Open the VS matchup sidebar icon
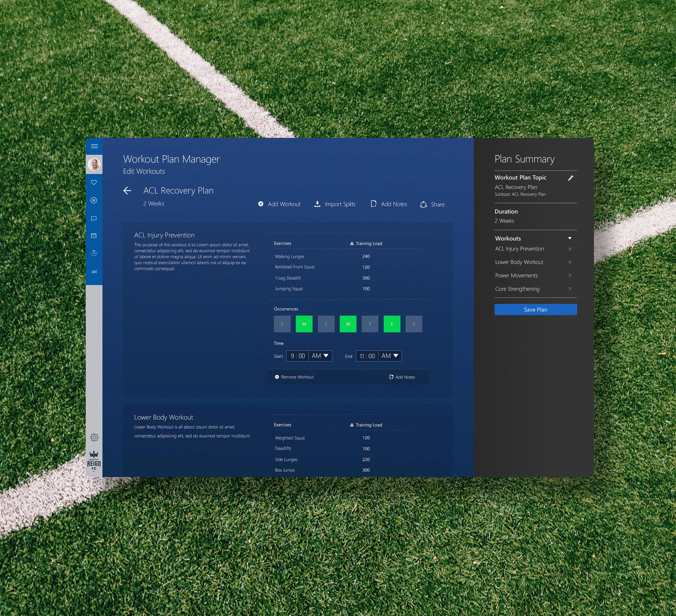The width and height of the screenshot is (676, 616). pyautogui.click(x=94, y=200)
